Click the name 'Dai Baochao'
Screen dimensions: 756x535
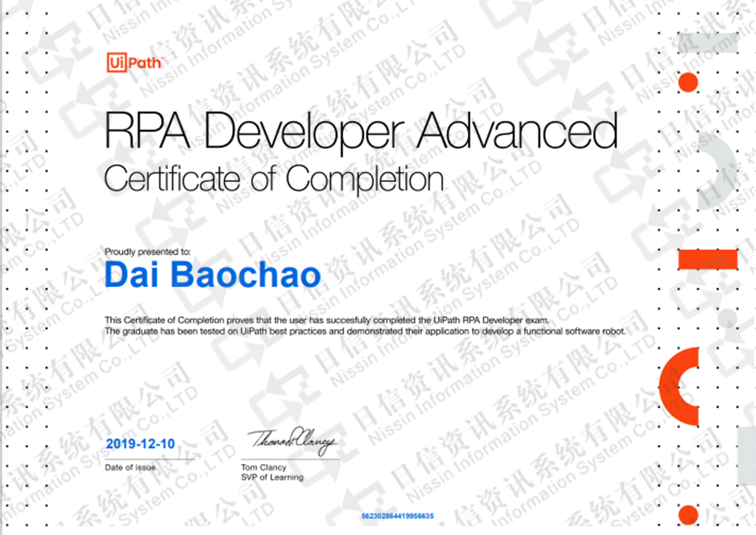(213, 274)
